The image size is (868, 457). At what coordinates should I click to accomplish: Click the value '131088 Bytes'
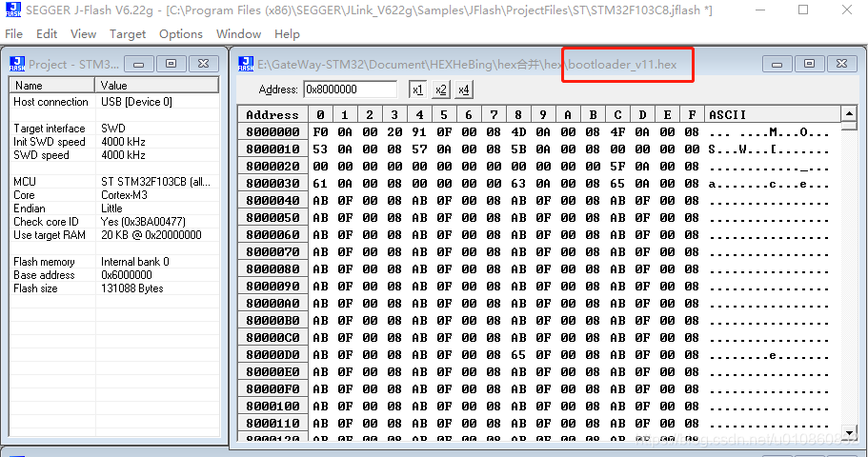pyautogui.click(x=131, y=288)
